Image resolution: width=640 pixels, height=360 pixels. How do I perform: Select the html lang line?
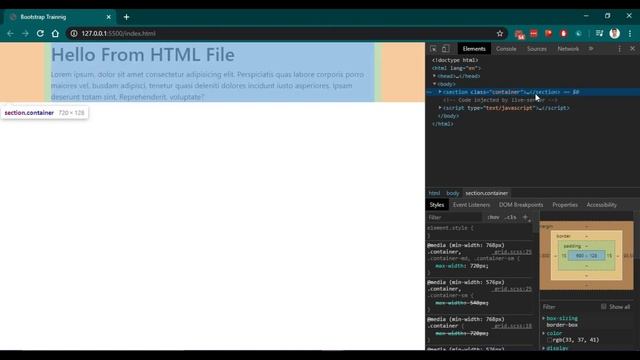(x=457, y=68)
